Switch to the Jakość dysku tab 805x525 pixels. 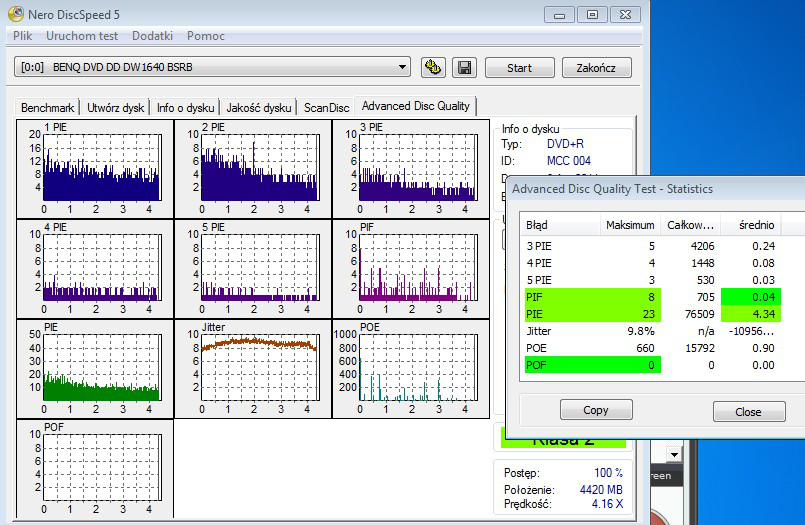pos(259,108)
